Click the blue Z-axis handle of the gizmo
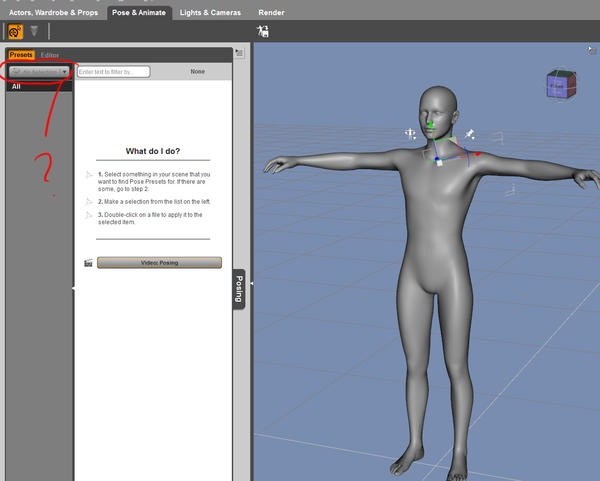 (x=437, y=158)
